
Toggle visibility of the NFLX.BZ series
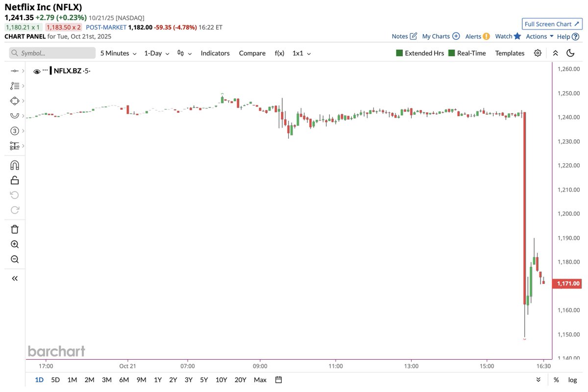(x=37, y=72)
